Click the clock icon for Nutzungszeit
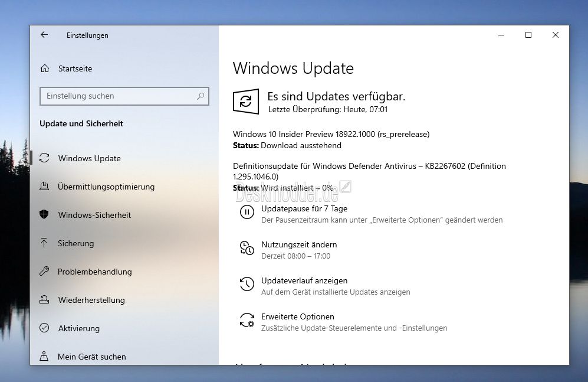588x382 pixels. pos(247,248)
